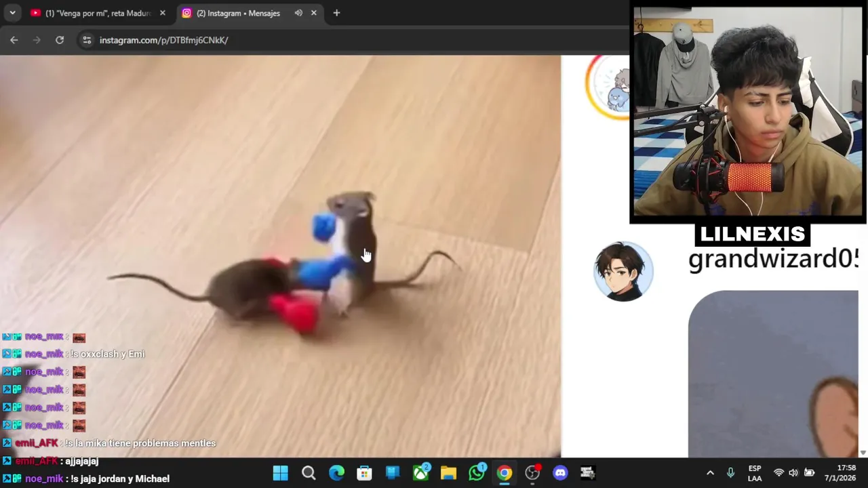
Task: Open the GTA game icon on taskbar
Action: [588, 472]
